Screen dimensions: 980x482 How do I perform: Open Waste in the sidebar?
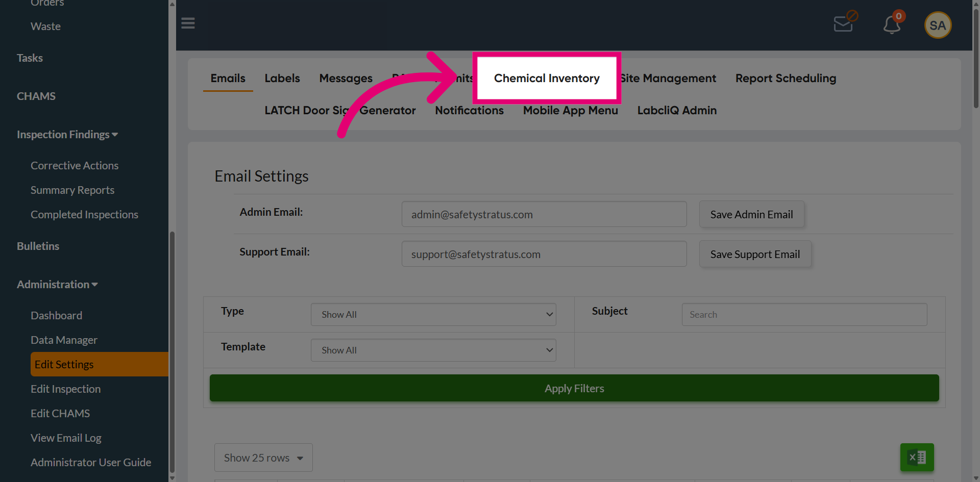(45, 27)
